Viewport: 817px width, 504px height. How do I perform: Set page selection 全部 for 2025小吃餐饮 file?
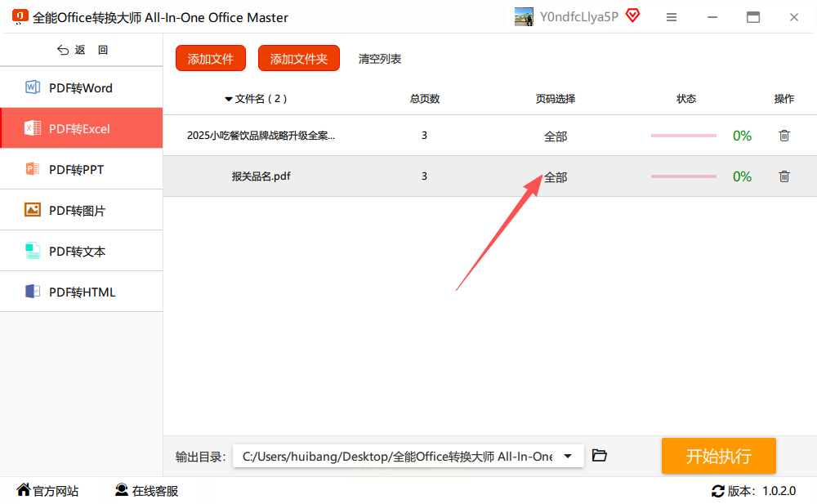(556, 136)
